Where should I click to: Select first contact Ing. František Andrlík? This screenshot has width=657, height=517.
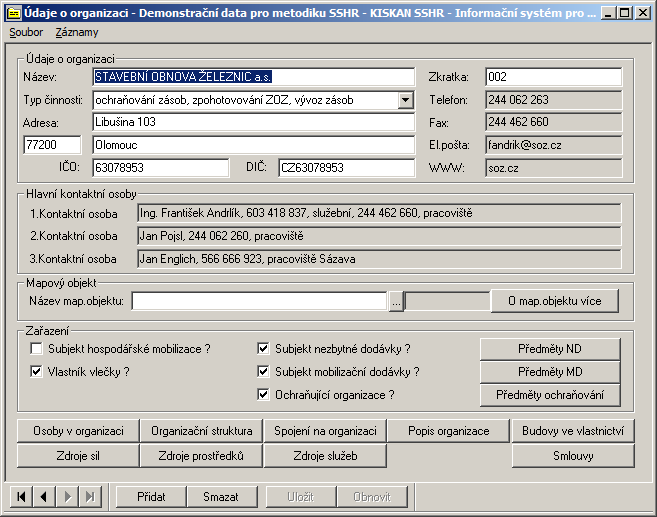379,213
